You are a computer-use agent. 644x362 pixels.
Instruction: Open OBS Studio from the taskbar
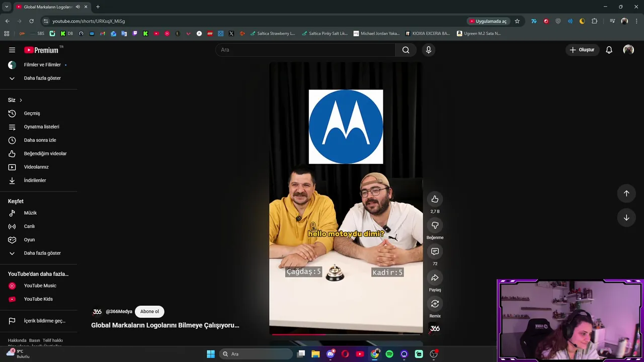(434, 354)
